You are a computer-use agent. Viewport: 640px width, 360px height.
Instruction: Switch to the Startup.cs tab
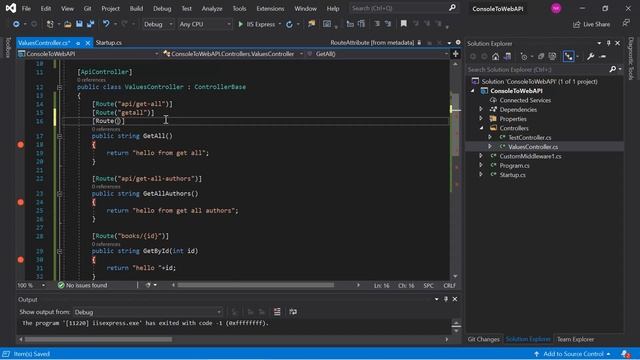(x=109, y=42)
